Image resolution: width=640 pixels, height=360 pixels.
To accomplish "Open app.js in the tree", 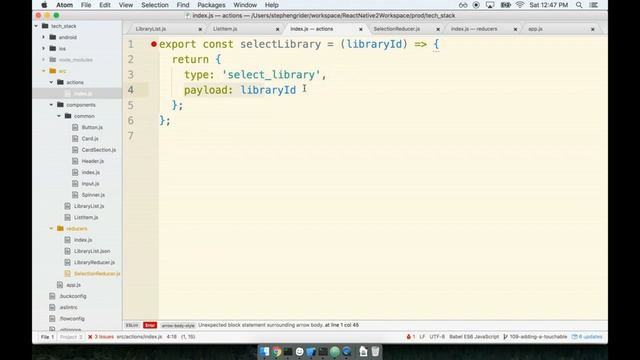I will tap(73, 285).
